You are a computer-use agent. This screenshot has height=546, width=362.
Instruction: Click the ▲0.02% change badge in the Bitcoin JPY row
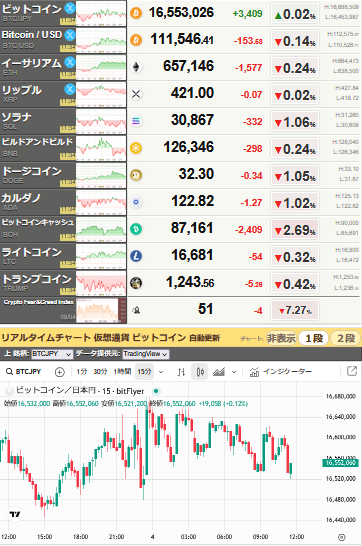click(x=295, y=14)
